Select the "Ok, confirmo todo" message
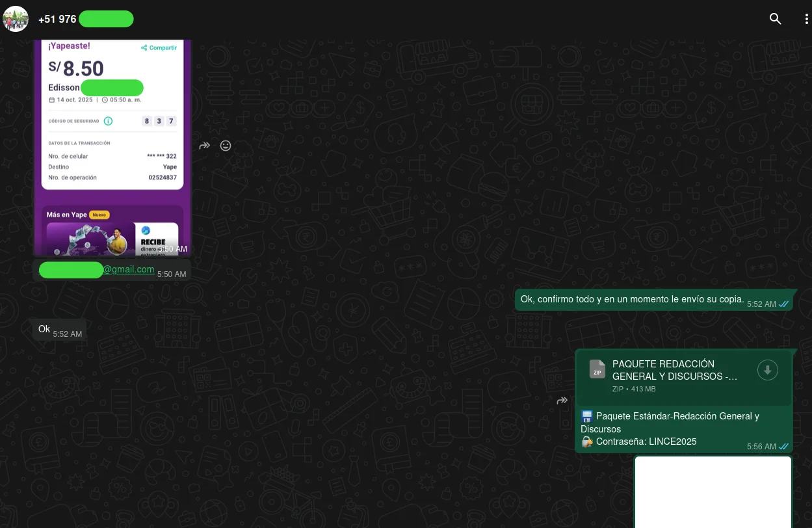Viewport: 812px width, 528px height. pyautogui.click(x=632, y=299)
